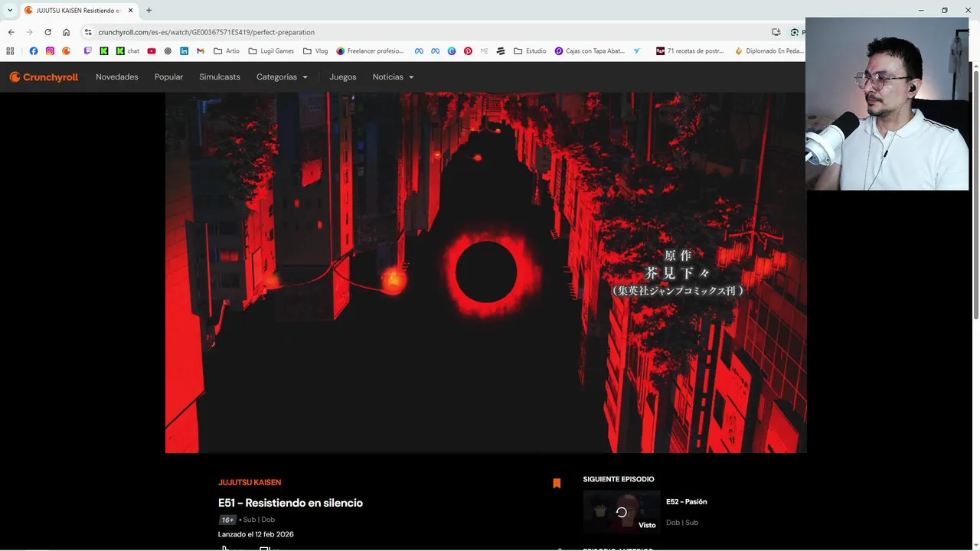Open the Popular menu item
The image size is (980, 551).
168,77
